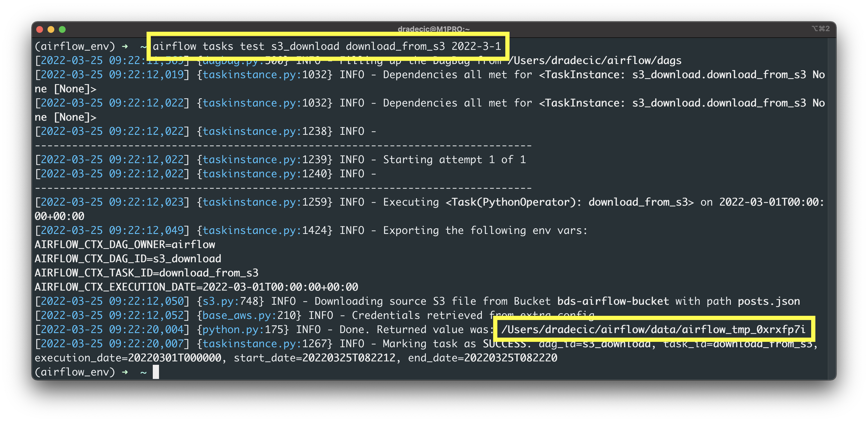Click the /Users/dradecic/airflow/dags path text
This screenshot has width=868, height=422.
[x=594, y=61]
